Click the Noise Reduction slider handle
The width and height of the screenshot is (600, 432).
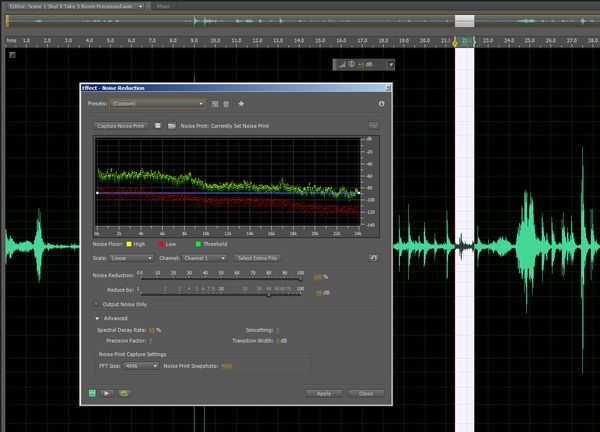click(x=301, y=279)
